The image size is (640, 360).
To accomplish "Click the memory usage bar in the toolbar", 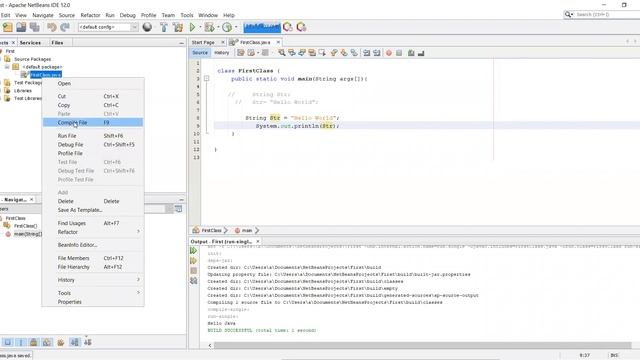I will 262,27.
